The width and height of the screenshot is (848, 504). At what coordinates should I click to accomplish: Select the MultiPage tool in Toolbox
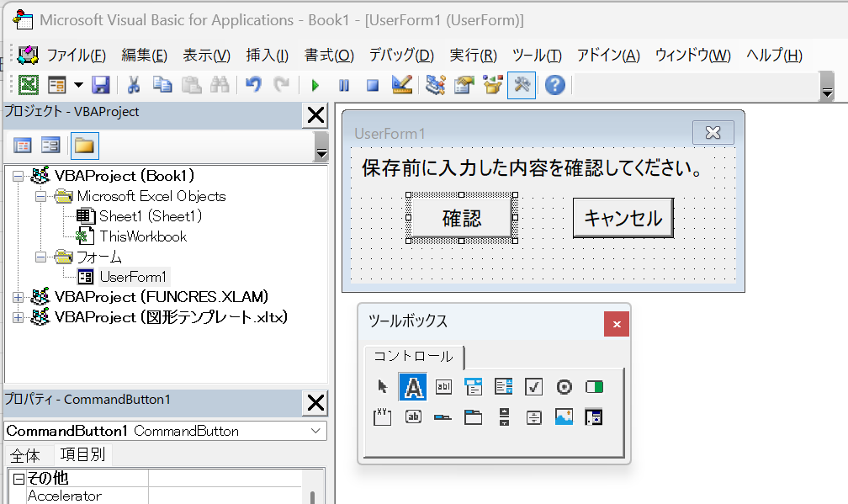tap(473, 417)
